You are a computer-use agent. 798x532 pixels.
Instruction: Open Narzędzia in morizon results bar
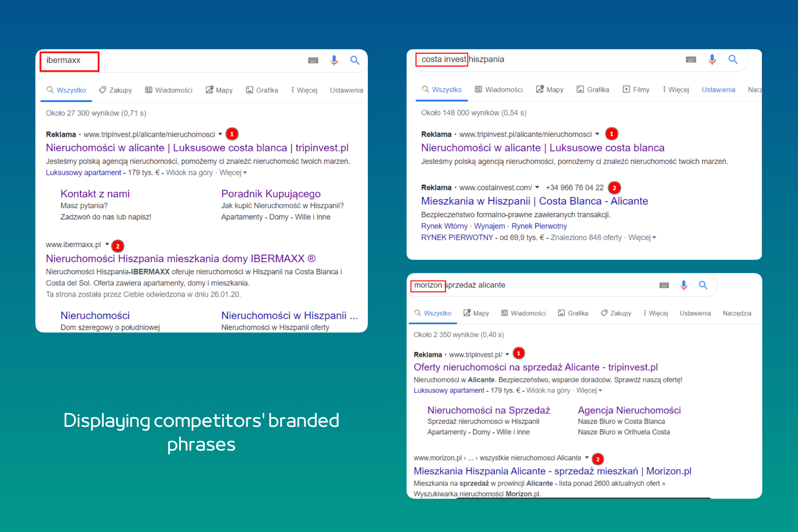pos(736,313)
